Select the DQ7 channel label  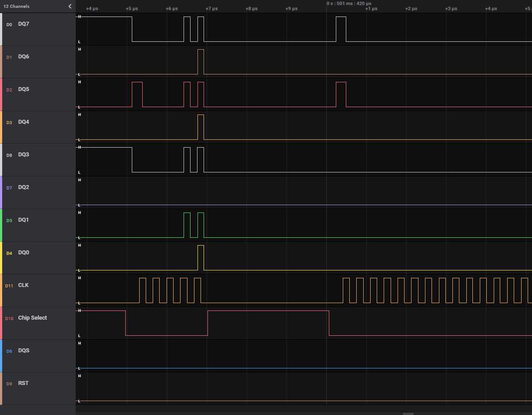(x=23, y=24)
